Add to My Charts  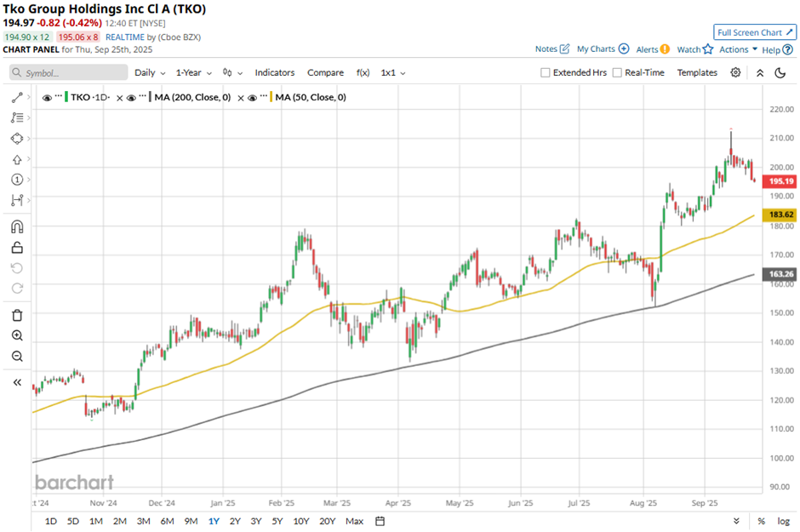pyautogui.click(x=603, y=49)
